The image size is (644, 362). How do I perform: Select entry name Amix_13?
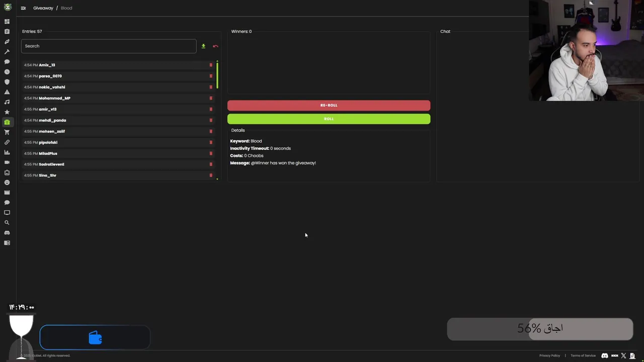click(x=47, y=65)
